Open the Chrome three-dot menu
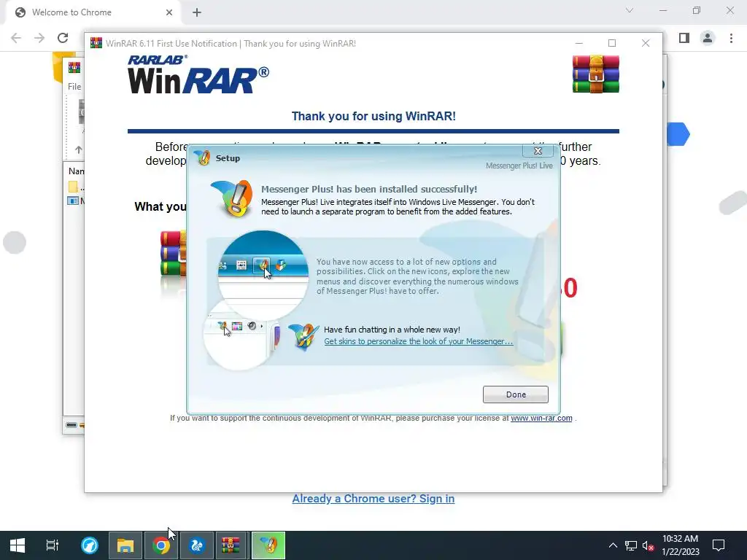 (x=731, y=38)
